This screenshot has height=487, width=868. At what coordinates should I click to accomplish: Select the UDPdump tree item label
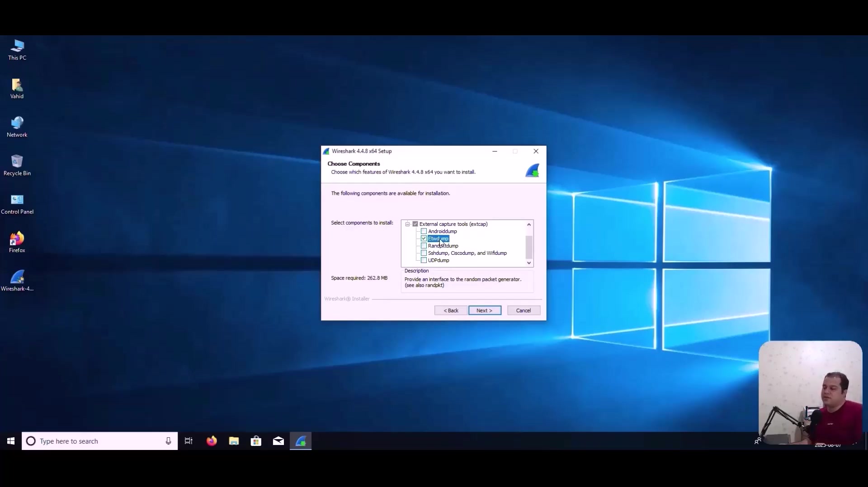pyautogui.click(x=439, y=260)
